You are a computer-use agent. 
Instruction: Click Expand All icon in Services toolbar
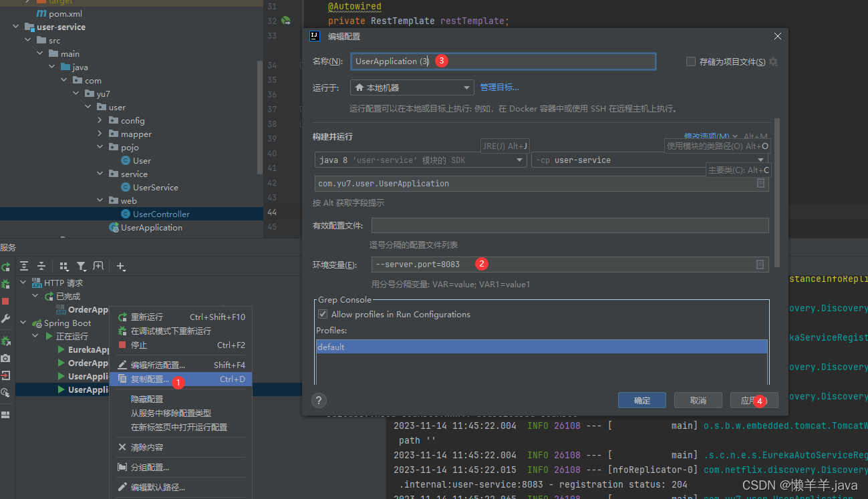pyautogui.click(x=24, y=266)
